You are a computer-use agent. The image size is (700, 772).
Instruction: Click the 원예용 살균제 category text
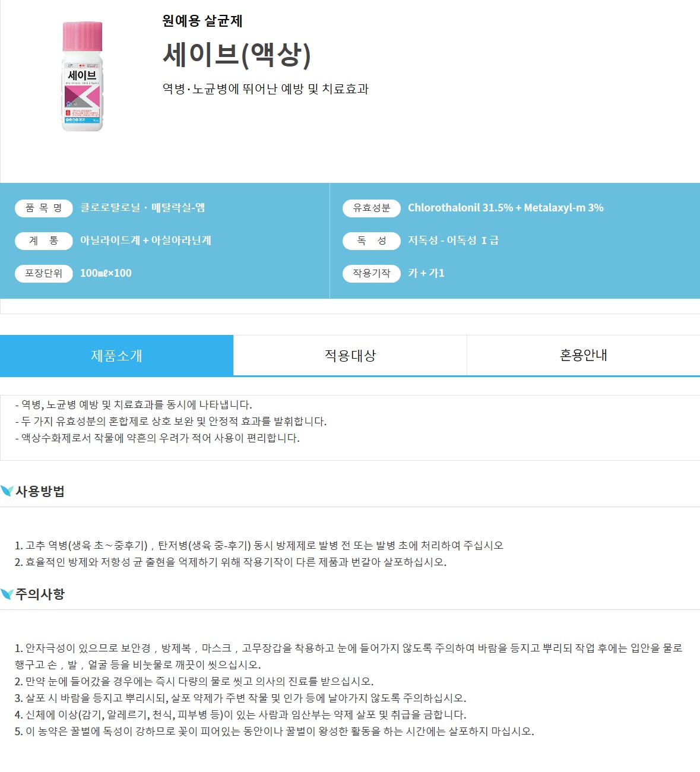(x=202, y=21)
